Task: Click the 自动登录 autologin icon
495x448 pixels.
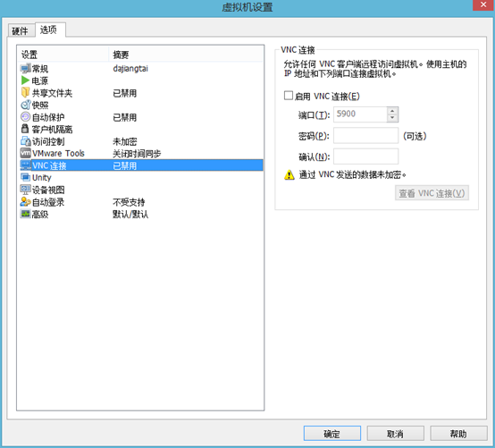Action: (x=26, y=202)
